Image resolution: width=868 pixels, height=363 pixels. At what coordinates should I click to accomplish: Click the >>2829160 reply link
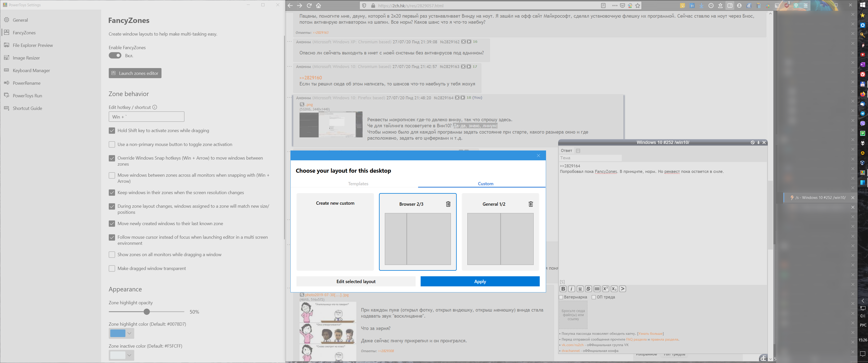(x=310, y=77)
